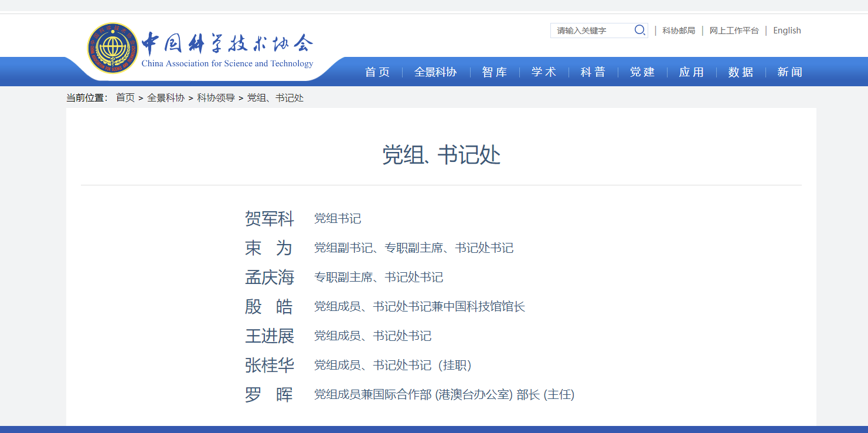868x433 pixels.
Task: Type in the keyword search field
Action: pos(592,31)
